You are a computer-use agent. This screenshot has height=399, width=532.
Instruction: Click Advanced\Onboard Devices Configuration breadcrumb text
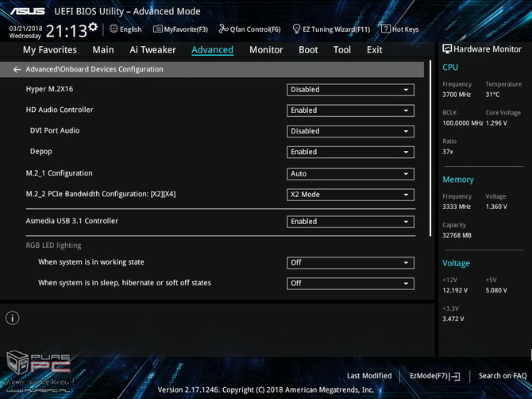94,69
